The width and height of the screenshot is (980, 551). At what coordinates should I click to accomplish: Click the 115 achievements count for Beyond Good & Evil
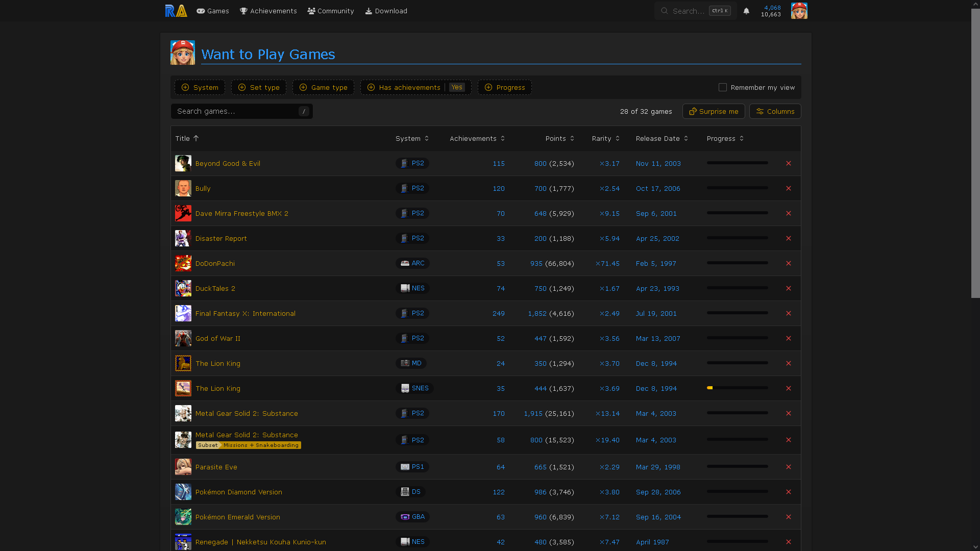(x=498, y=163)
